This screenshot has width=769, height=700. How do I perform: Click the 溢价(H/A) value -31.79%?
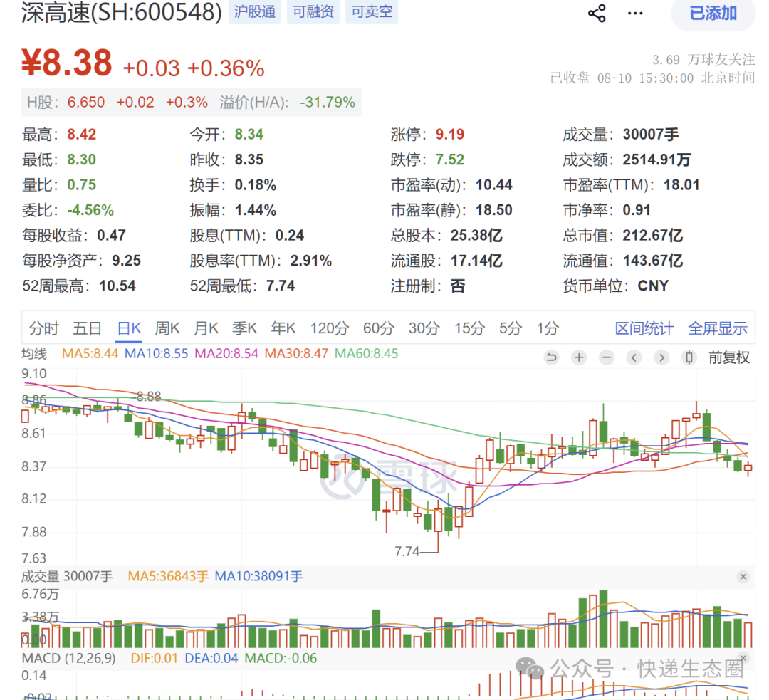[327, 102]
